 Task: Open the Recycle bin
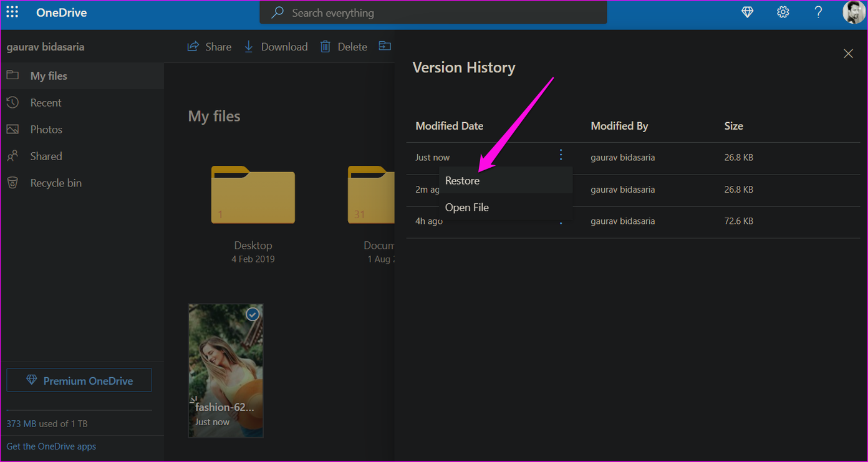pos(82,183)
